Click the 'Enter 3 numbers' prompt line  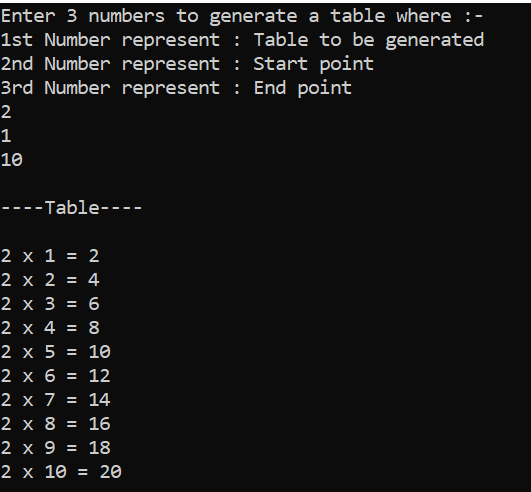(x=242, y=17)
